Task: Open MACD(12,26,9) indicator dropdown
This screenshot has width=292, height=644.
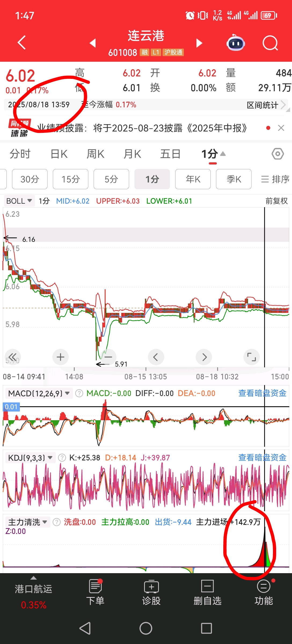Action: click(x=39, y=393)
